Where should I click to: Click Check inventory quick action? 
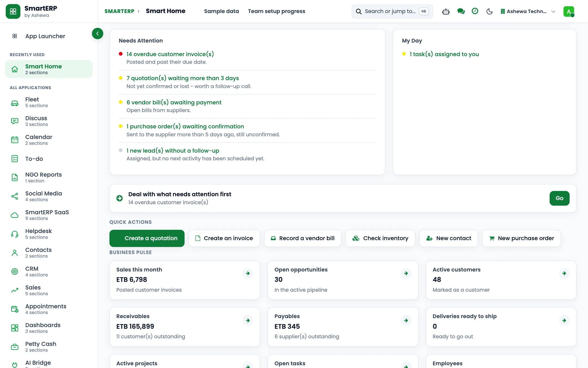tap(380, 238)
